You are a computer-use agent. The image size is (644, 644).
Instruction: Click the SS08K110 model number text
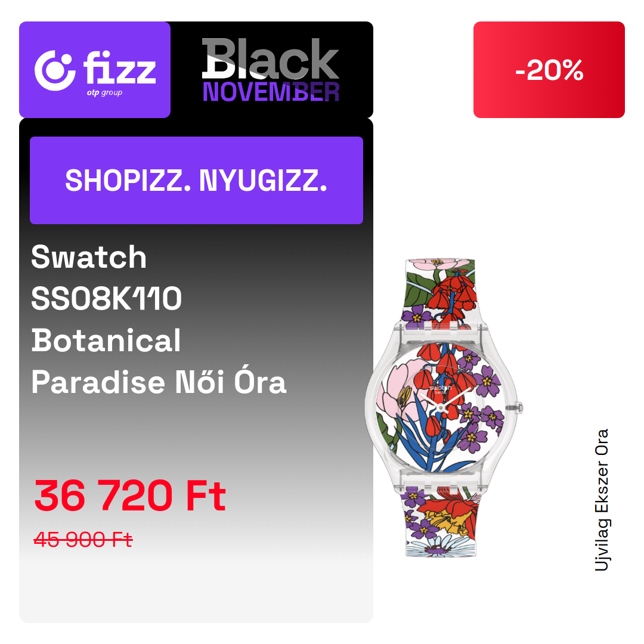(106, 299)
